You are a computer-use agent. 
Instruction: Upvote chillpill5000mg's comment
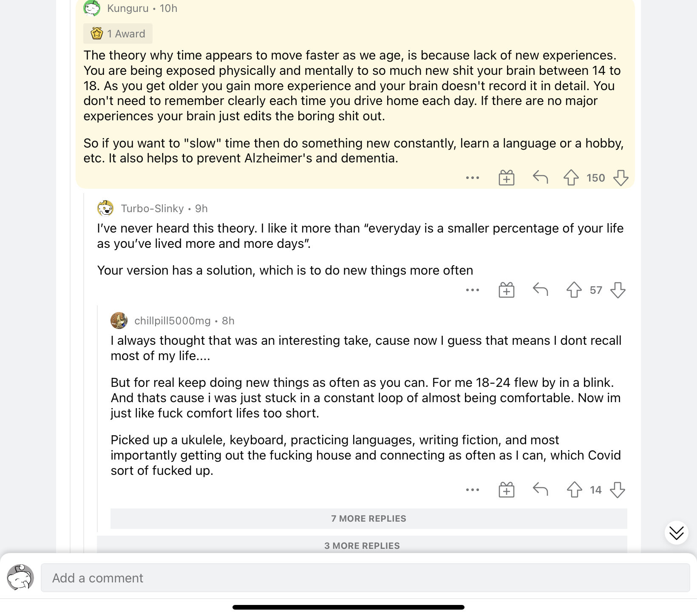tap(574, 490)
